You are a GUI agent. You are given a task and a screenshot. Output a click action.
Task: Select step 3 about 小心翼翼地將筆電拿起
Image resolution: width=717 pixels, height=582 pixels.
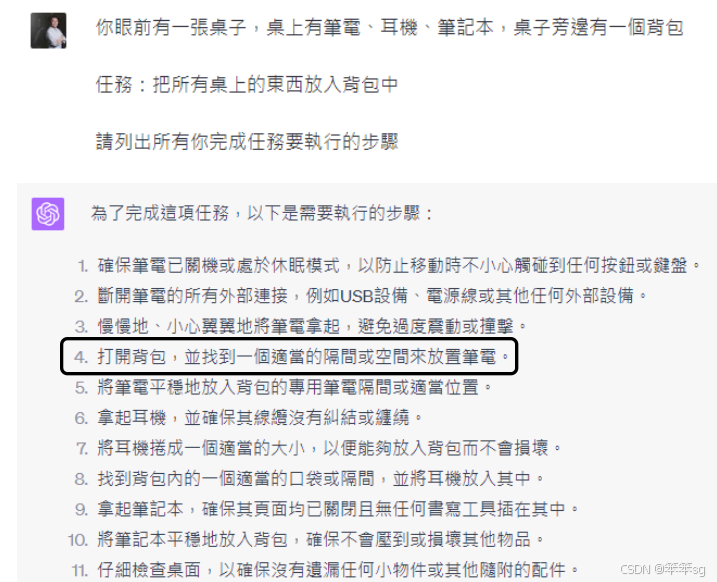301,326
